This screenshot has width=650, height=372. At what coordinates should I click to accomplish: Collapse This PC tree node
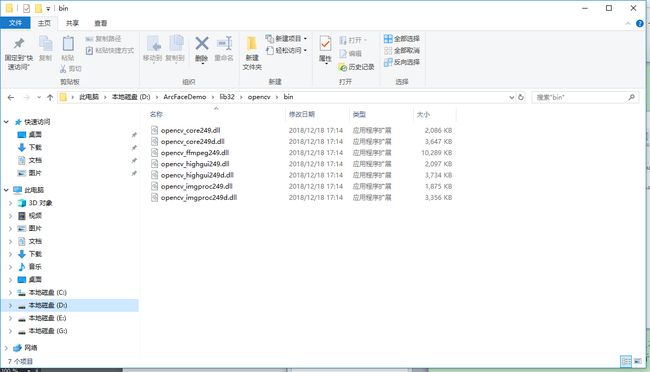click(6, 190)
